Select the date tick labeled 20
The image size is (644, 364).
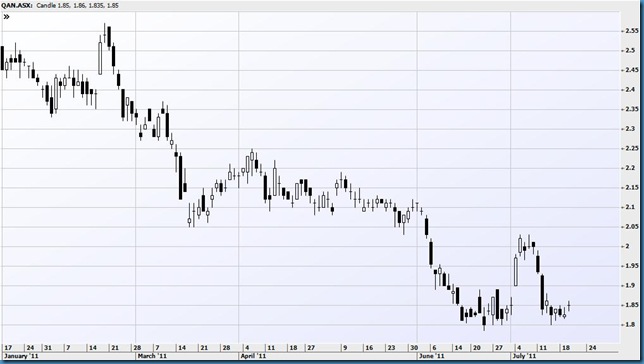(476, 348)
